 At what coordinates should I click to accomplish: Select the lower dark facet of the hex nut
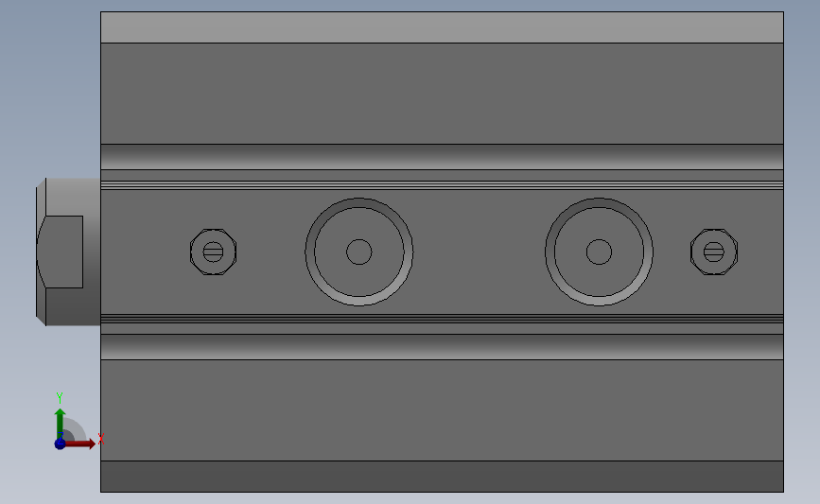73,307
